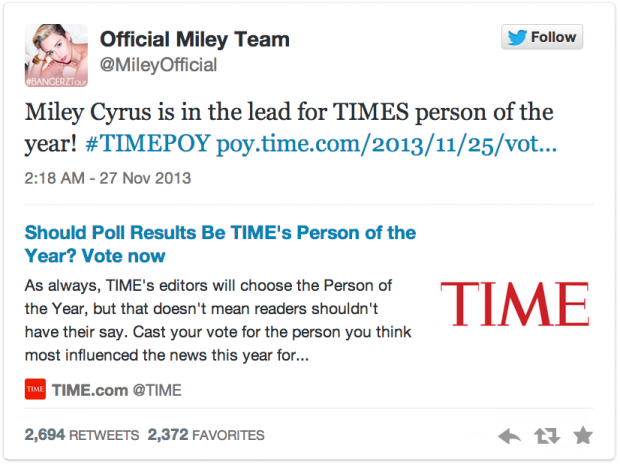Open the TIME.com source name
Image resolution: width=620 pixels, height=464 pixels.
90,390
